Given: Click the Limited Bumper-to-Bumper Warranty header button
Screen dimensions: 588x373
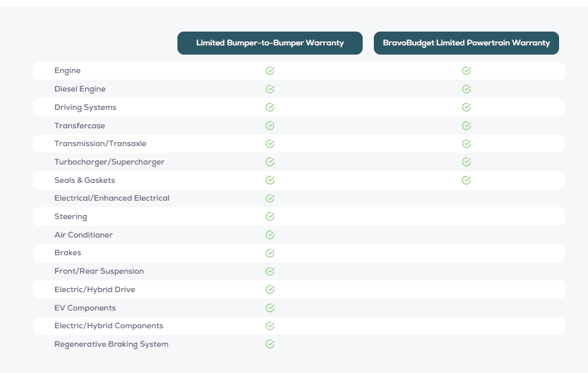Looking at the screenshot, I should [269, 43].
